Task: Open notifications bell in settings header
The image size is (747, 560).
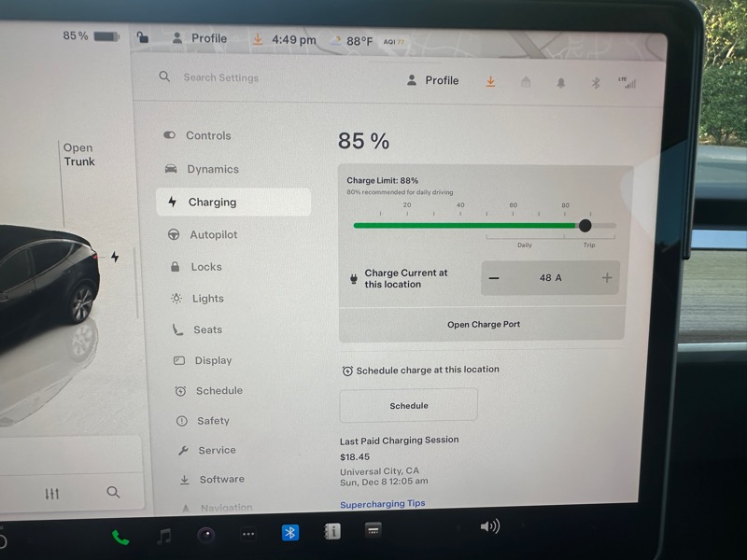Action: 561,83
